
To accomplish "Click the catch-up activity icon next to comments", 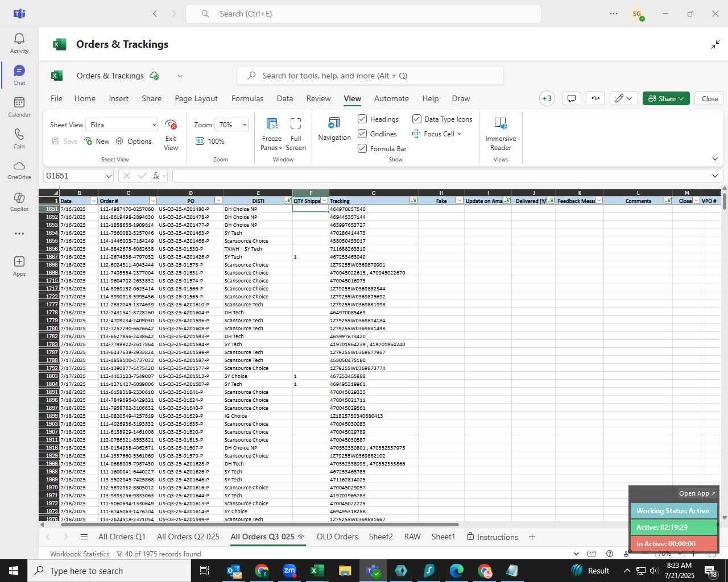I will pyautogui.click(x=595, y=98).
